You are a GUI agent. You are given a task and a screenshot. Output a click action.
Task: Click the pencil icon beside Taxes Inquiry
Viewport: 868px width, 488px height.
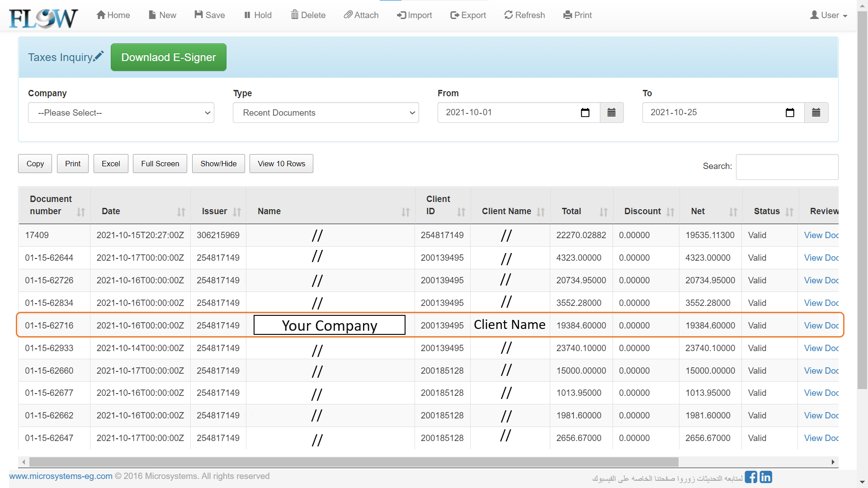(x=99, y=56)
